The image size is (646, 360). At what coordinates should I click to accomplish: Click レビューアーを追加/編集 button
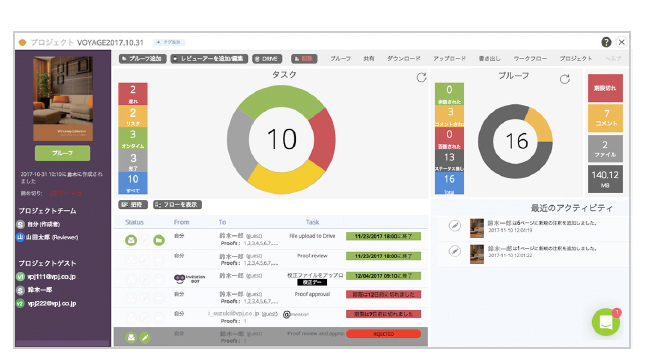(x=209, y=59)
